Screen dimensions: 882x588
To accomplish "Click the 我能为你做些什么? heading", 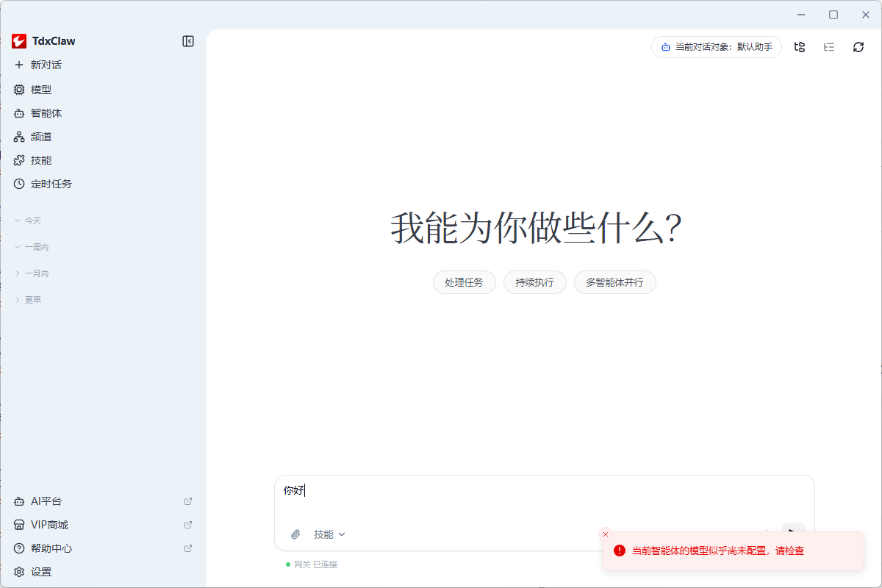I will 537,228.
